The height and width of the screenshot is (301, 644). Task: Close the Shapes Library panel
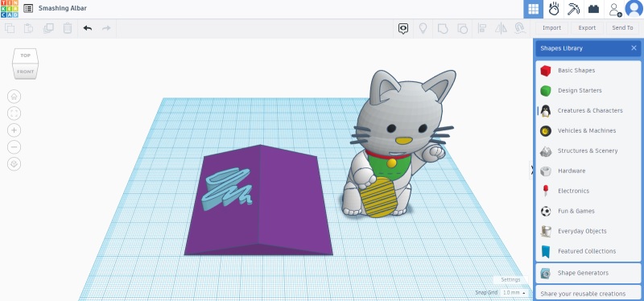click(x=634, y=48)
